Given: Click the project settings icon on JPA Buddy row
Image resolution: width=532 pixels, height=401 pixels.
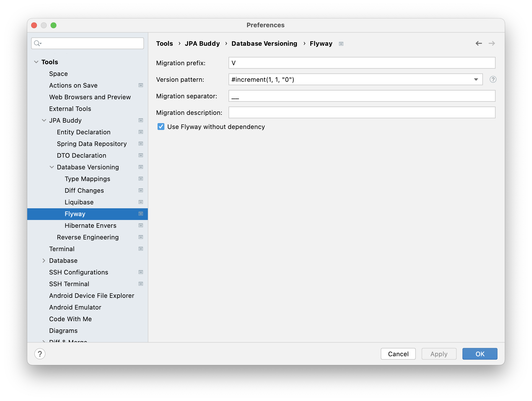Looking at the screenshot, I should (x=141, y=120).
